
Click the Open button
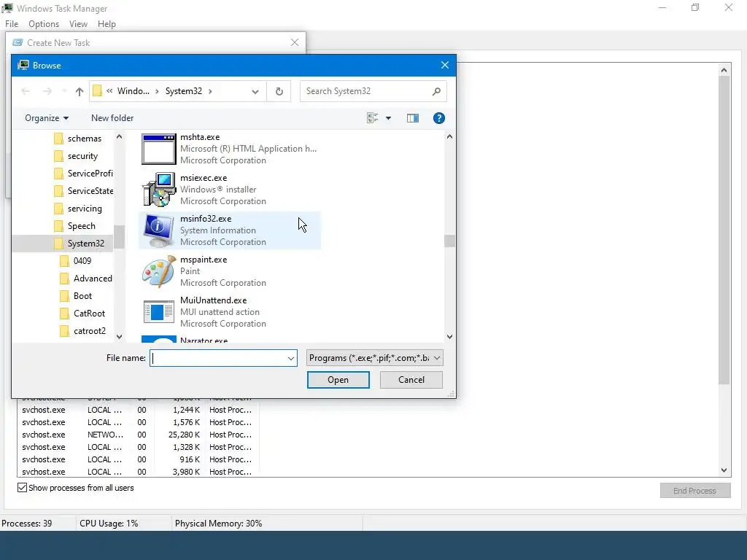pyautogui.click(x=338, y=380)
